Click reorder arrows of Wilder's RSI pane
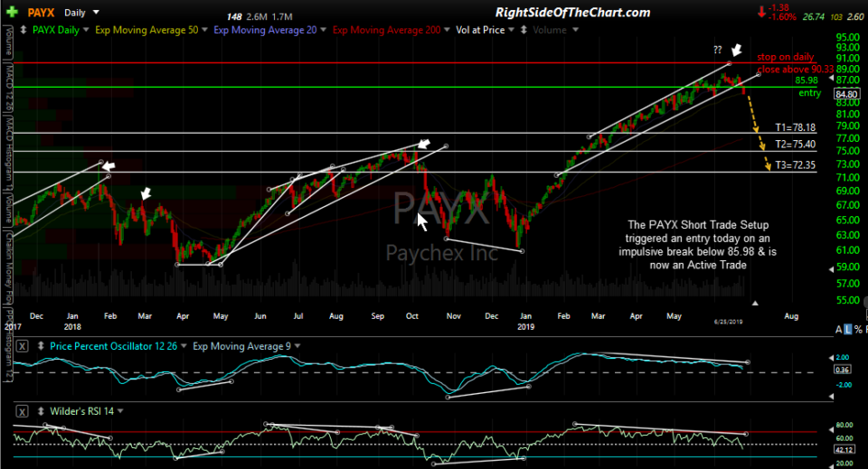 click(x=41, y=411)
